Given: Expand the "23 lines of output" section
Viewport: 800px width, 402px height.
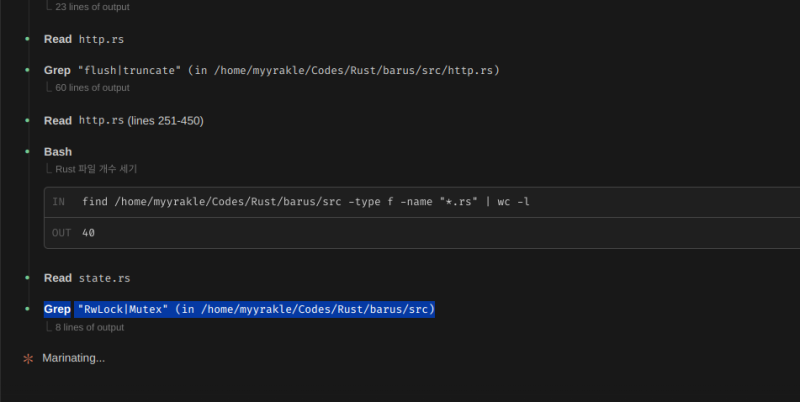Looking at the screenshot, I should [x=92, y=7].
